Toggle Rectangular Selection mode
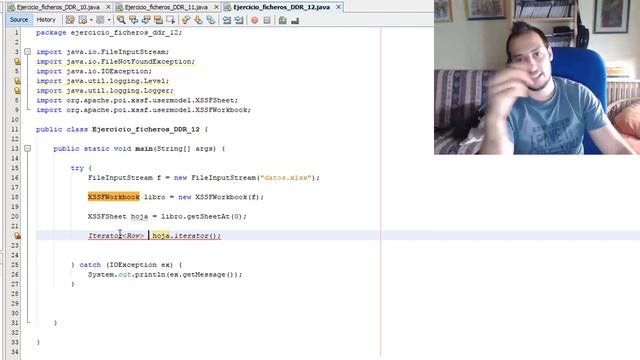This screenshot has width=640, height=360. [170, 20]
